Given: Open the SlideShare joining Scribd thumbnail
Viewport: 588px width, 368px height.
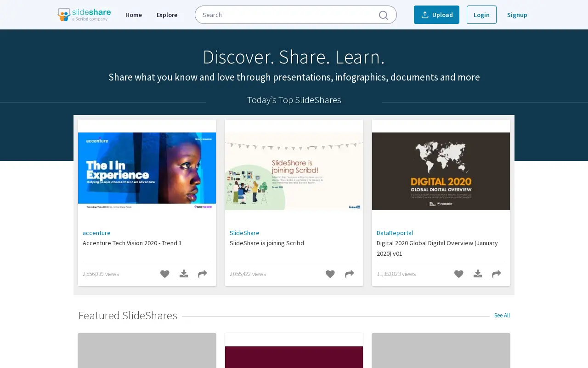Looking at the screenshot, I should [x=294, y=171].
